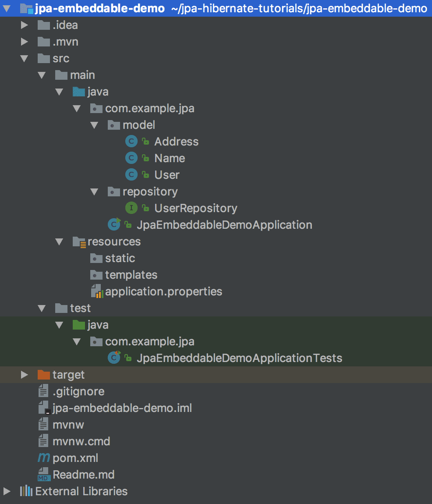The width and height of the screenshot is (432, 504).
Task: Open the Name class
Action: tap(170, 158)
